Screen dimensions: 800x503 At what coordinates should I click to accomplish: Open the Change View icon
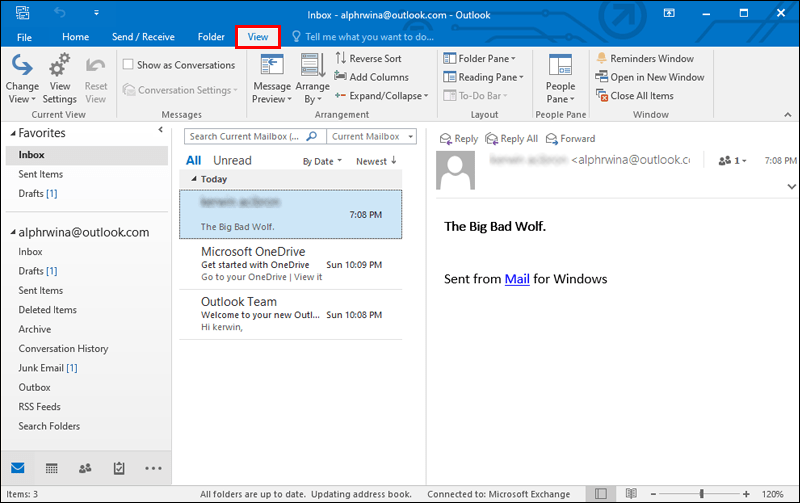[x=22, y=65]
